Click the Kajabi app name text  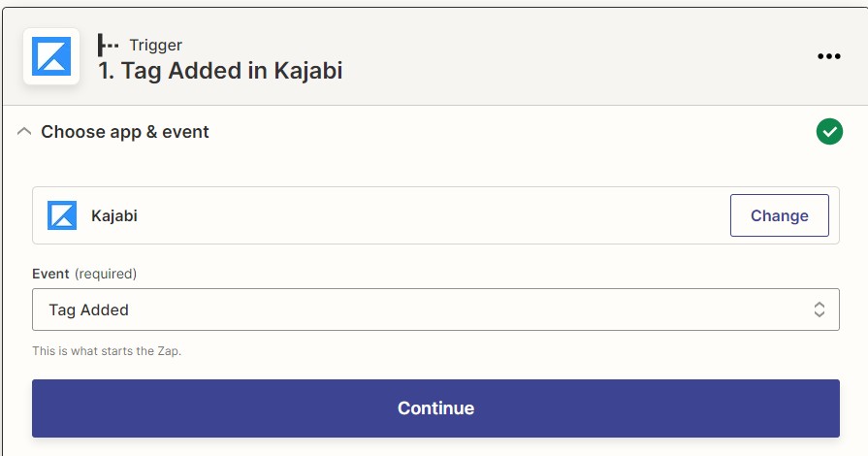[114, 215]
